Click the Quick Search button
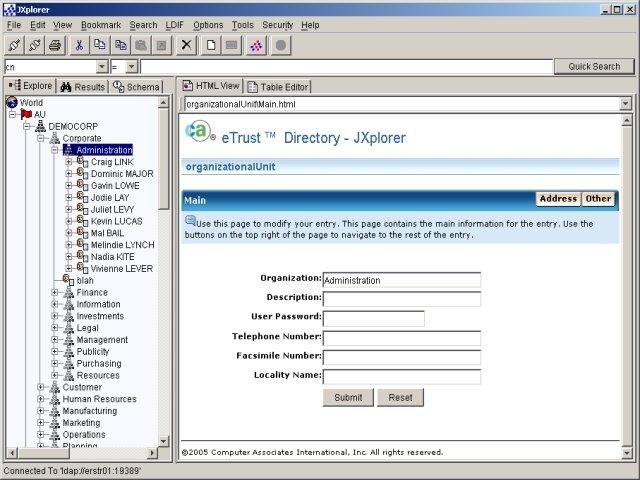This screenshot has height=480, width=640. click(x=594, y=67)
